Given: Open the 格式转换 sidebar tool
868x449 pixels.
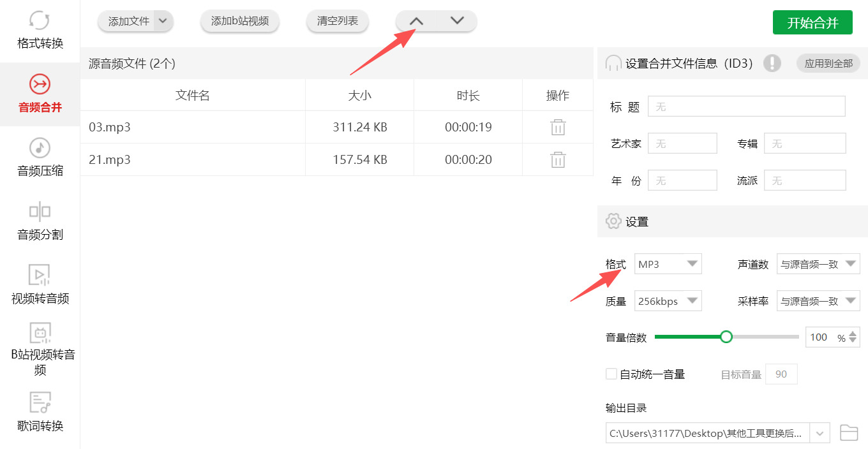Looking at the screenshot, I should coord(40,30).
